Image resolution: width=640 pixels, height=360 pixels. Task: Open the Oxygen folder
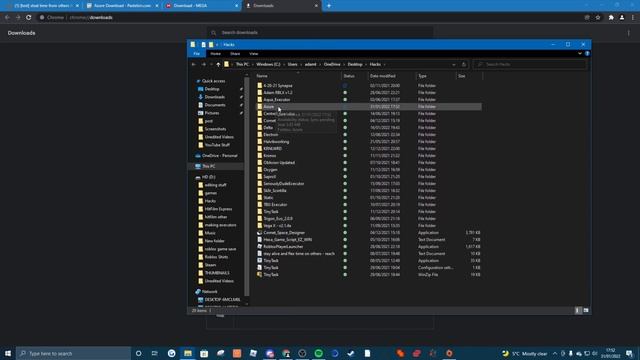click(270, 169)
